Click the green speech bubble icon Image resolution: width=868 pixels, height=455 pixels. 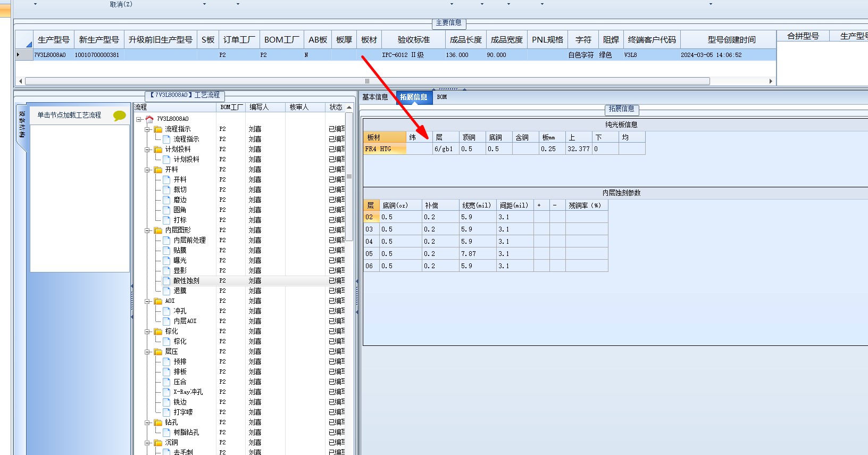tap(120, 115)
